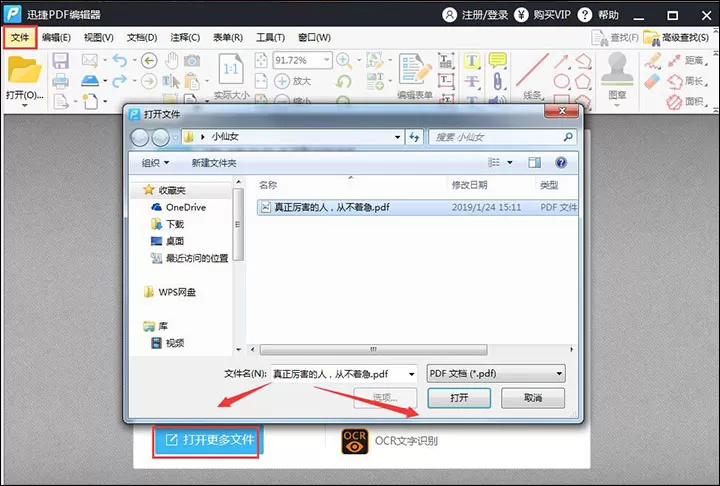
Task: Select the 面积 area measuring tool
Action: [x=687, y=102]
